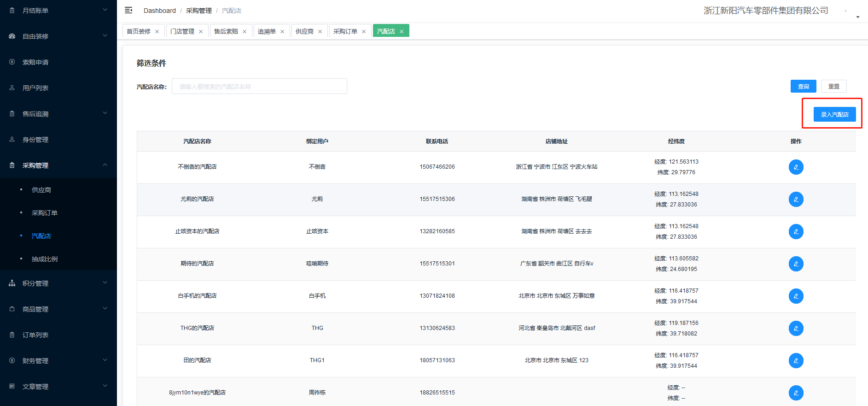
Task: Close the 采购订单 tab
Action: tap(364, 31)
